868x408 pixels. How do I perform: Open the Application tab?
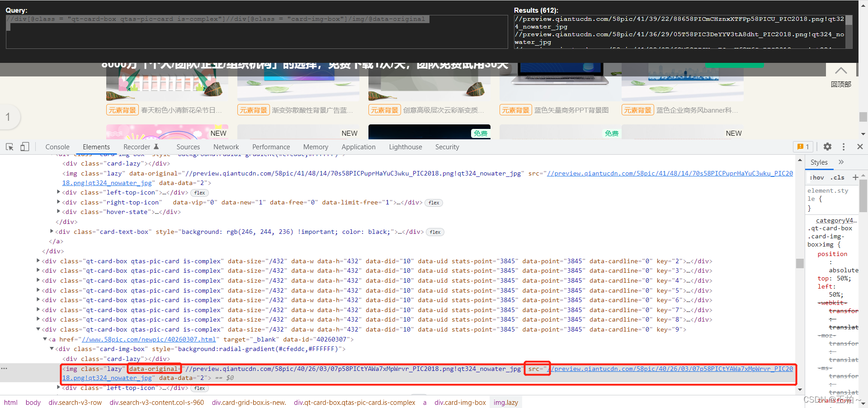pos(359,147)
